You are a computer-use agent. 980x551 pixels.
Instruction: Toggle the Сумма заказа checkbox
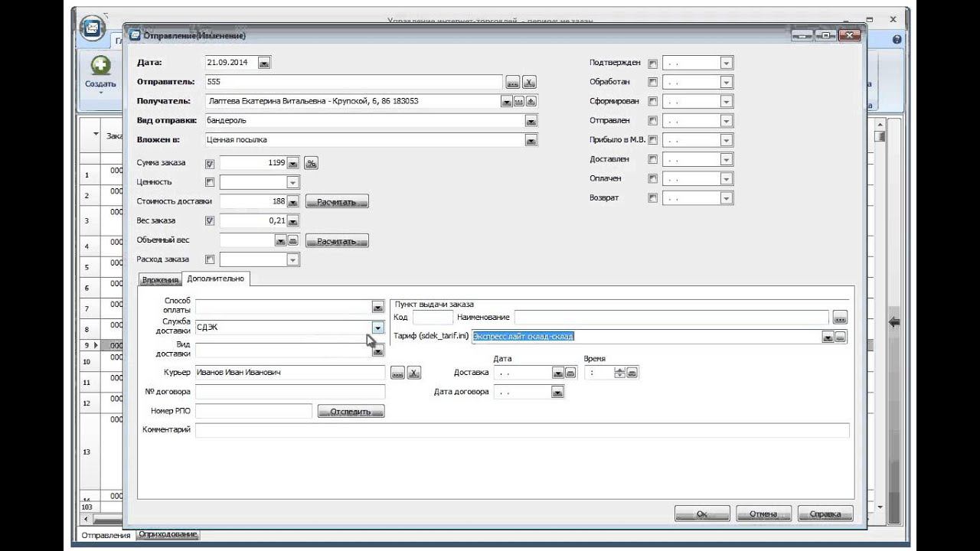click(x=210, y=163)
